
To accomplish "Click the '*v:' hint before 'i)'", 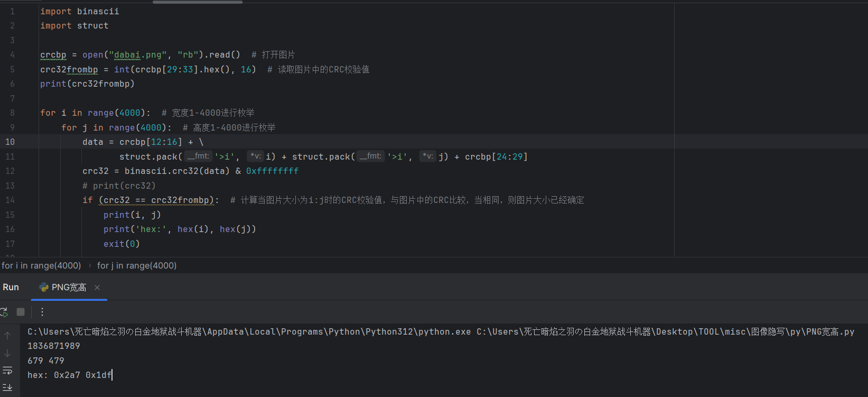I will coord(256,156).
